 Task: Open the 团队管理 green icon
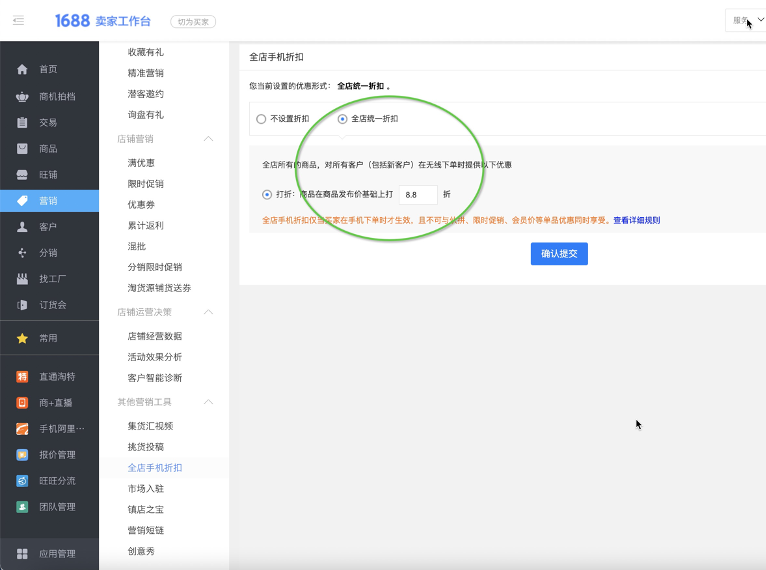[22, 507]
